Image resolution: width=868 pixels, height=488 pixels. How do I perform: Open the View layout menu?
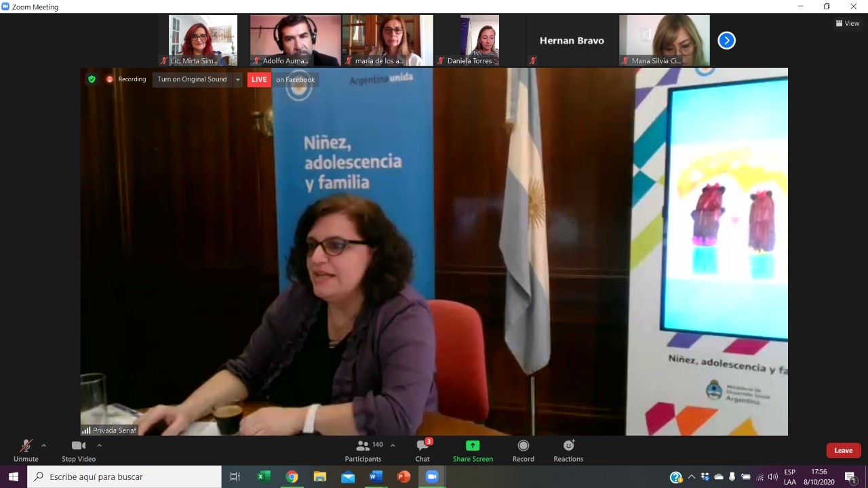coord(848,23)
